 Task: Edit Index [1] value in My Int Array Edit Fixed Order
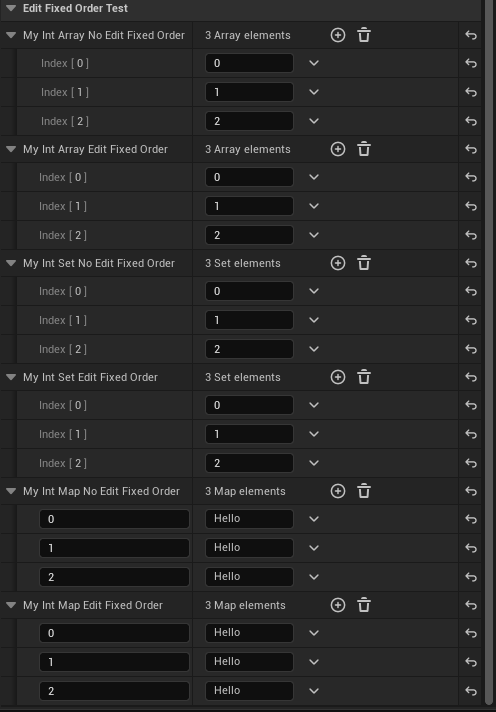(249, 206)
